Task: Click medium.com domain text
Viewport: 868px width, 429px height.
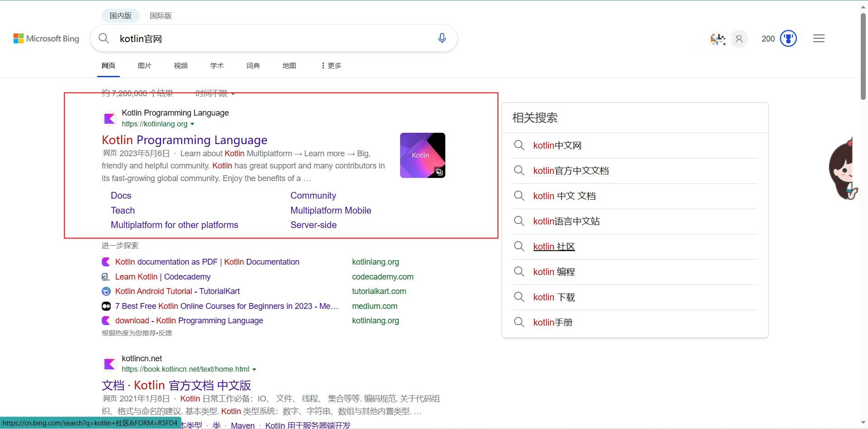Action: pyautogui.click(x=374, y=306)
